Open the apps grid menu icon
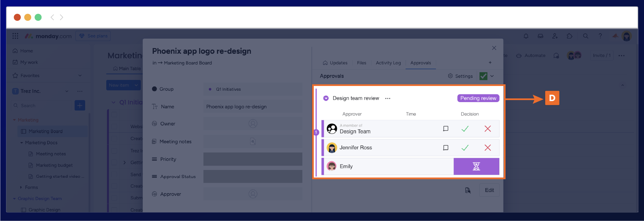 (x=15, y=36)
